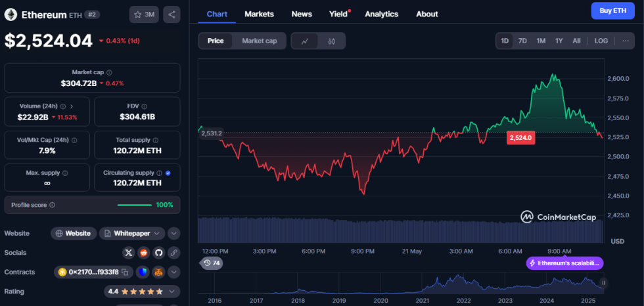The height and width of the screenshot is (306, 644).
Task: Click verified badge next to Circulating supply
Action: 168,173
